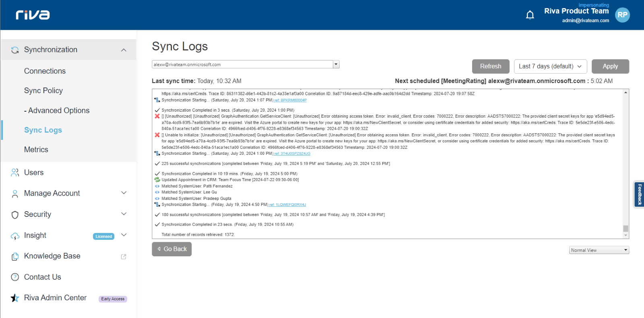644x318 pixels.
Task: Click the Go Back button
Action: coord(172,249)
